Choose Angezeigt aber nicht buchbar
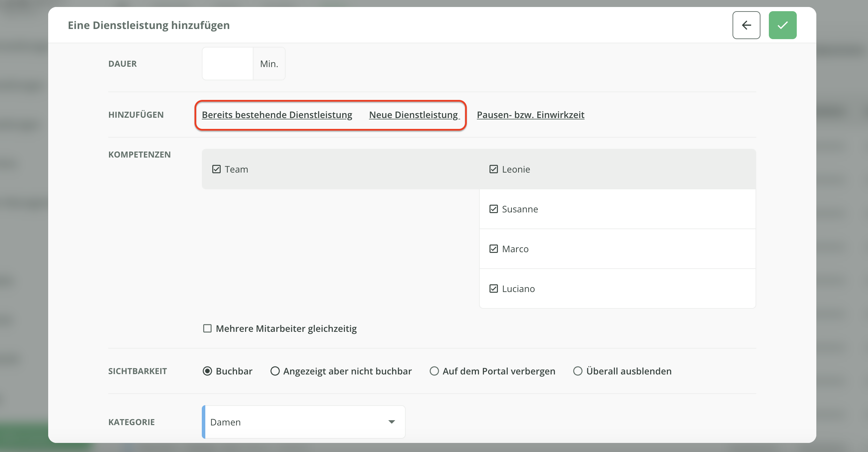 275,371
